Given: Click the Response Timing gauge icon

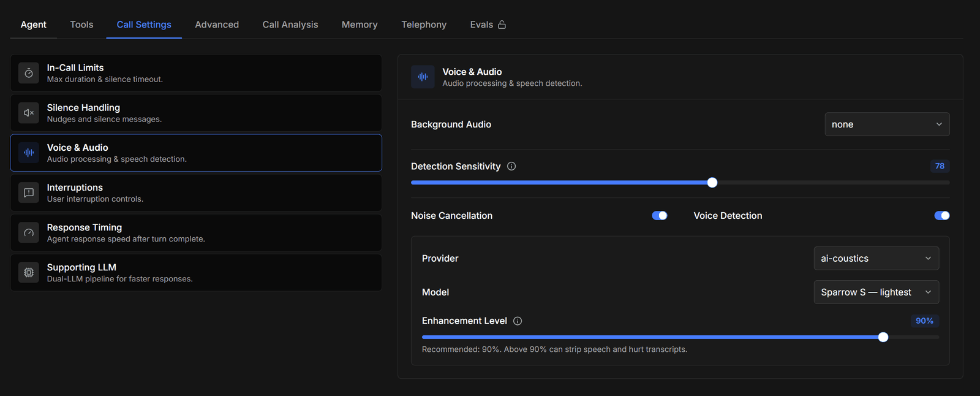Looking at the screenshot, I should pos(29,232).
